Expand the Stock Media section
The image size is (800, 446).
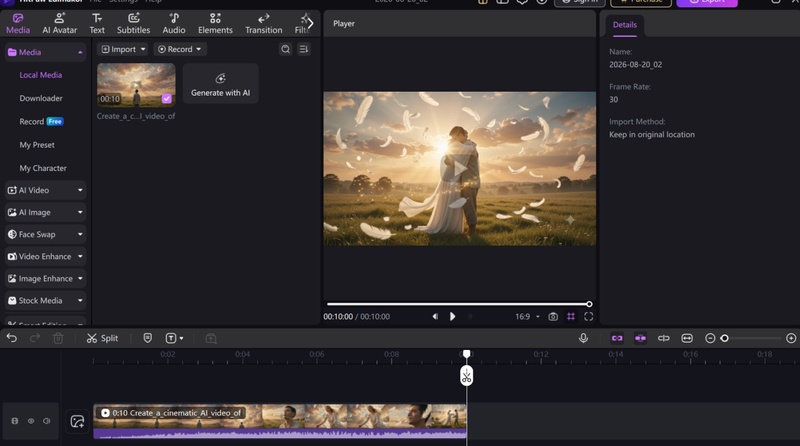click(45, 301)
